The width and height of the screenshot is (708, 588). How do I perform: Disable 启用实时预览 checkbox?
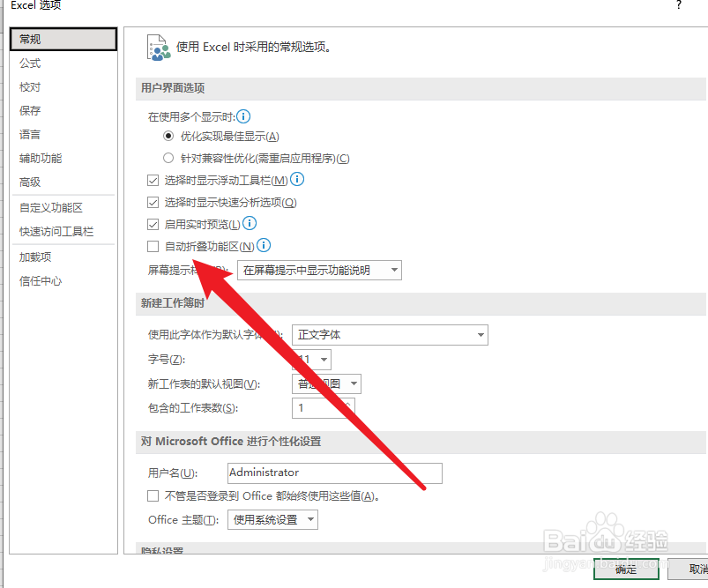(x=153, y=225)
